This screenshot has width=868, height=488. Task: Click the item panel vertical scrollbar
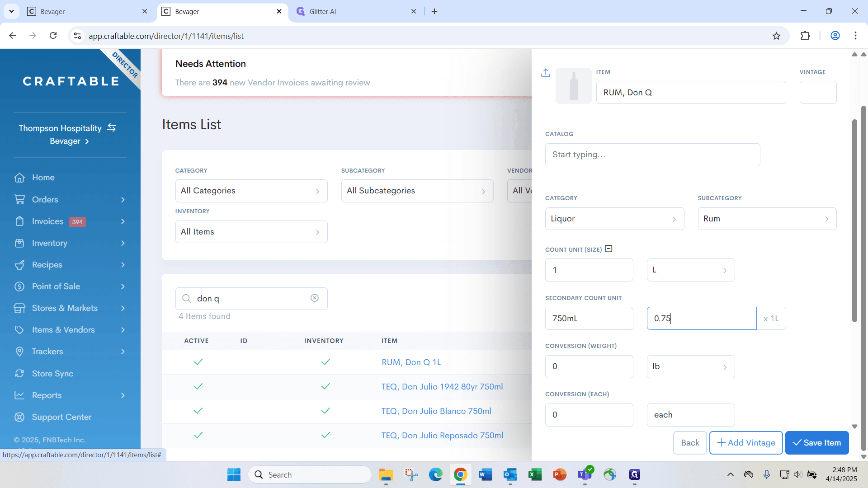pos(854,221)
